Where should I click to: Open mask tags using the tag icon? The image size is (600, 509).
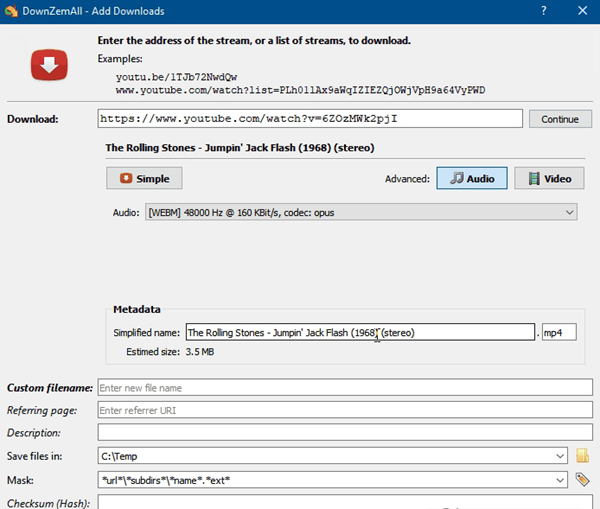coord(584,480)
